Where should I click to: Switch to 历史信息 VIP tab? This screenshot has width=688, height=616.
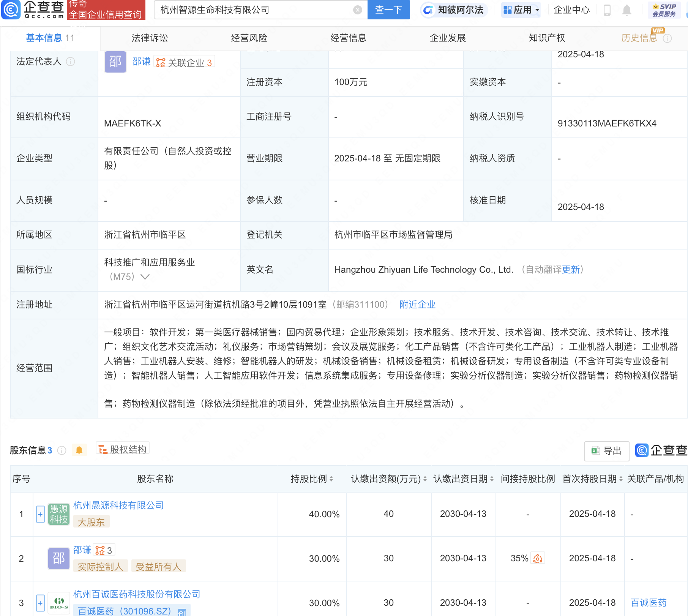pyautogui.click(x=639, y=38)
